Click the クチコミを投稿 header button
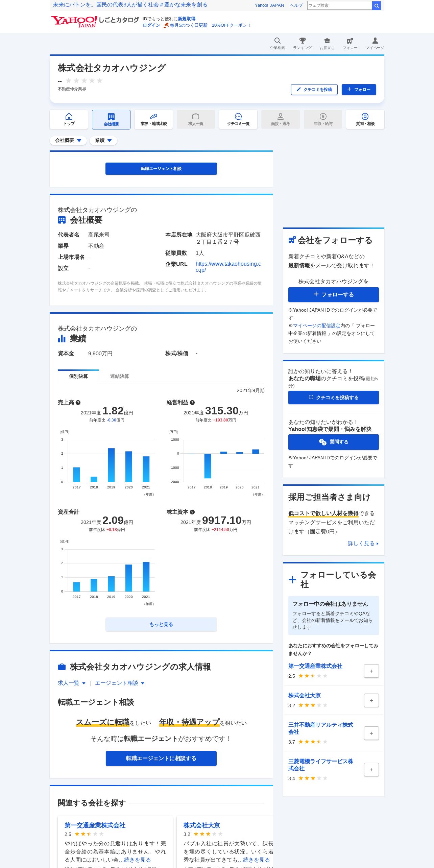 coord(314,90)
